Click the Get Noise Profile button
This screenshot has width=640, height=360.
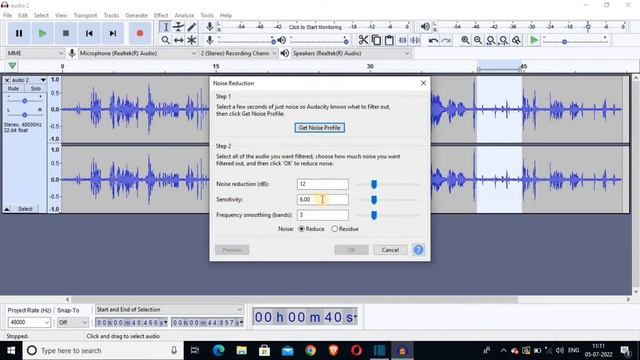pos(320,128)
